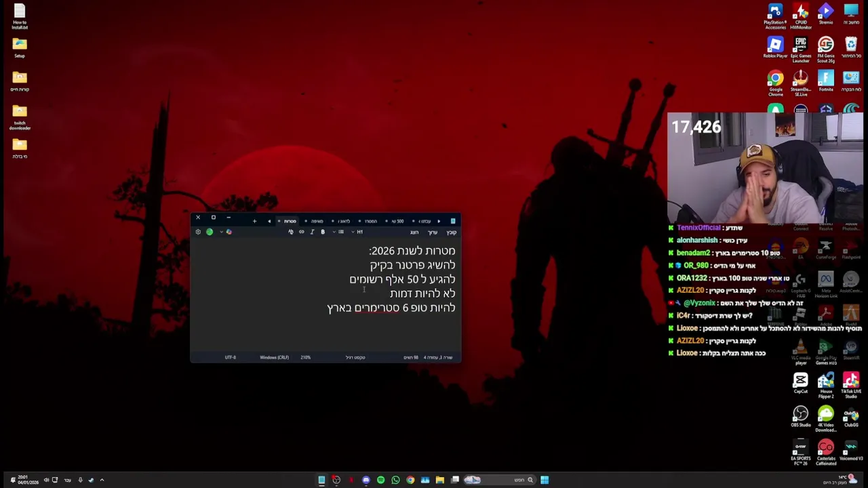Viewport: 868px width, 488px height.
Task: Click the line mentioning 50 אלף רשומים
Action: coord(402,279)
